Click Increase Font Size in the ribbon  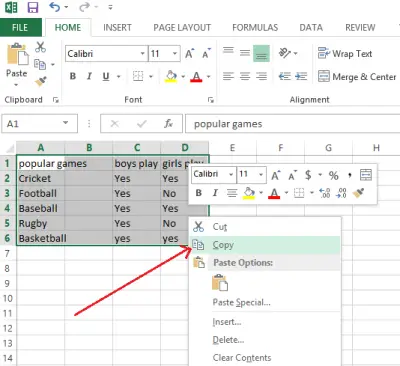pos(189,54)
